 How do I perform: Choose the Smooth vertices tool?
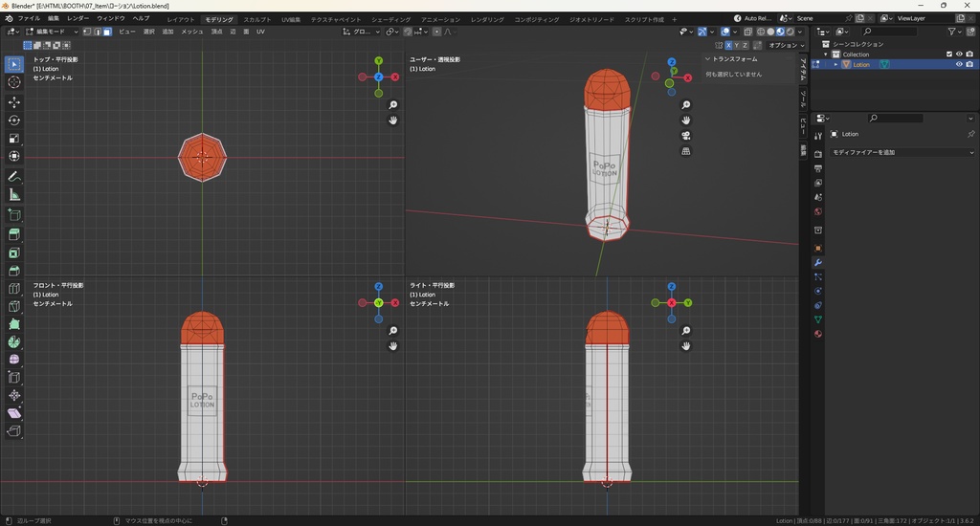pos(14,360)
